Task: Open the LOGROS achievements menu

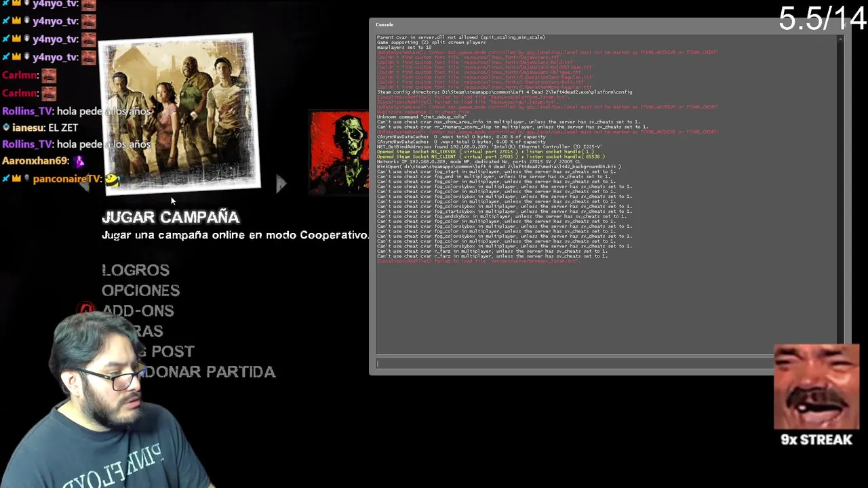Action: (x=136, y=270)
